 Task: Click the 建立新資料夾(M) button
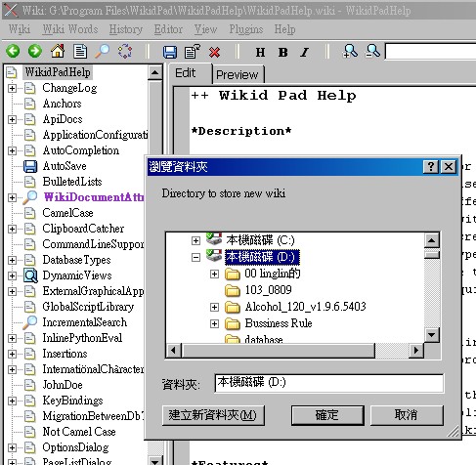[213, 415]
